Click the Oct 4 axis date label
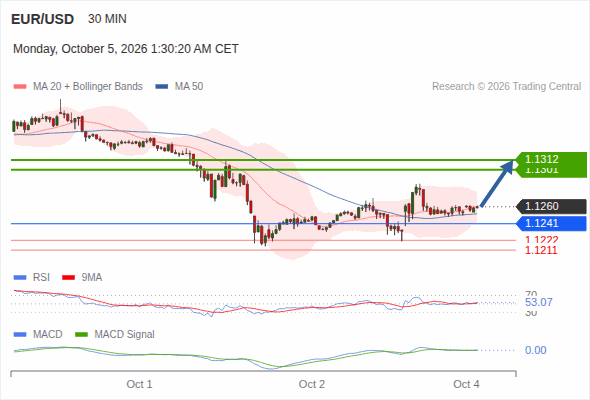 pos(467,384)
